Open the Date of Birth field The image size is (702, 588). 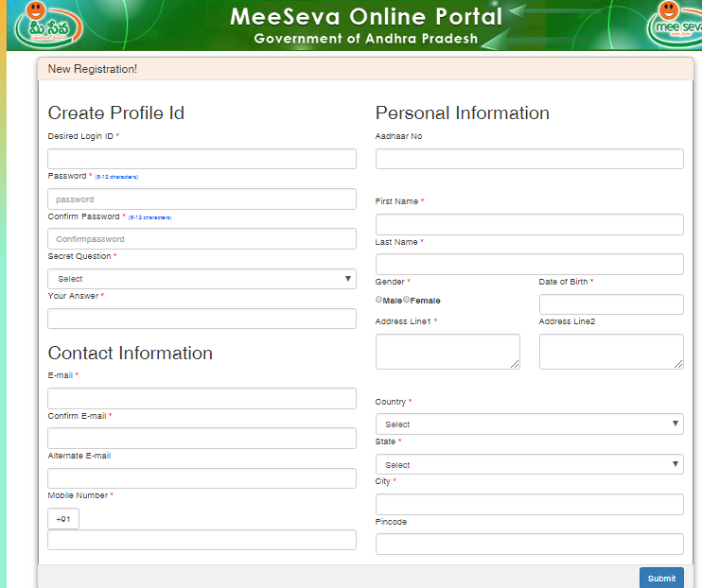[610, 304]
